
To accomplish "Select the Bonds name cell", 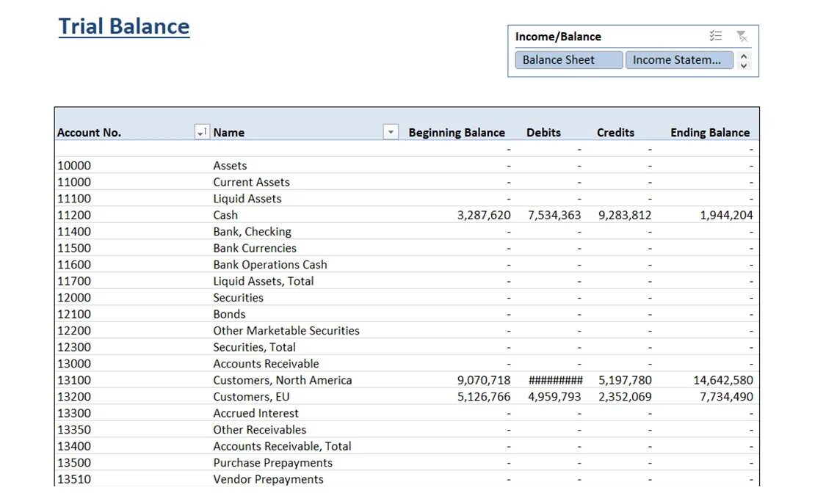I will click(x=229, y=314).
